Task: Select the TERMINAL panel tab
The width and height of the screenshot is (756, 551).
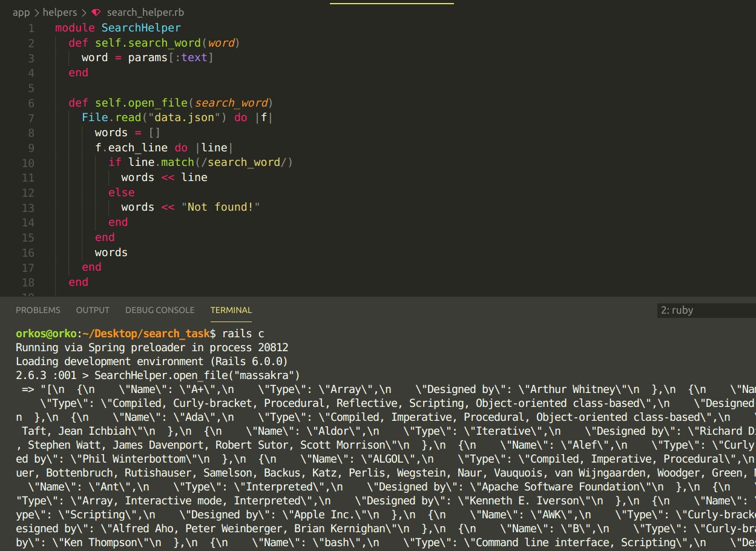Action: click(231, 310)
